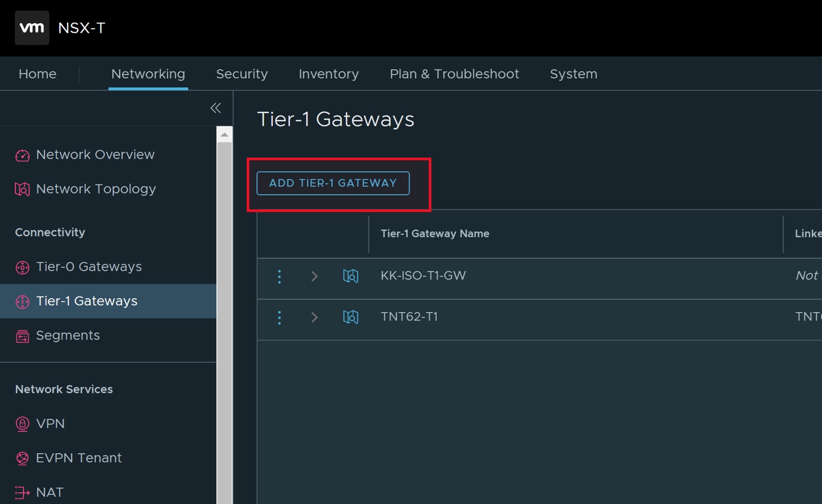
Task: Click the Tier-1 Gateways page heading
Action: click(x=336, y=119)
